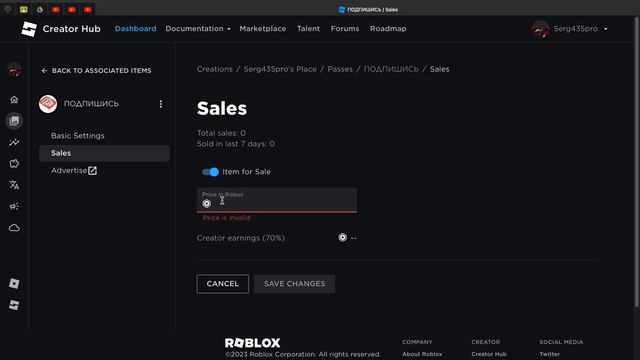
Task: Click the Robux icon beside creator earnings
Action: pos(342,238)
